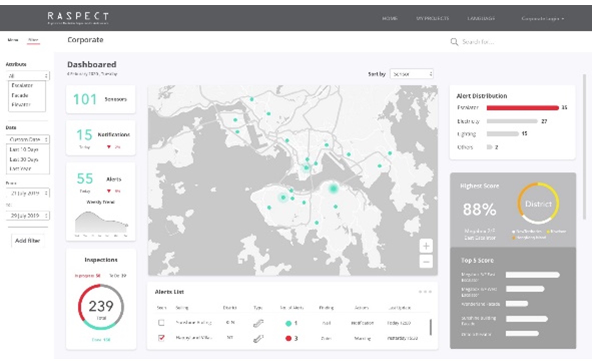The image size is (592, 364).
Task: Open the Attribute dropdown showing All
Action: point(28,76)
